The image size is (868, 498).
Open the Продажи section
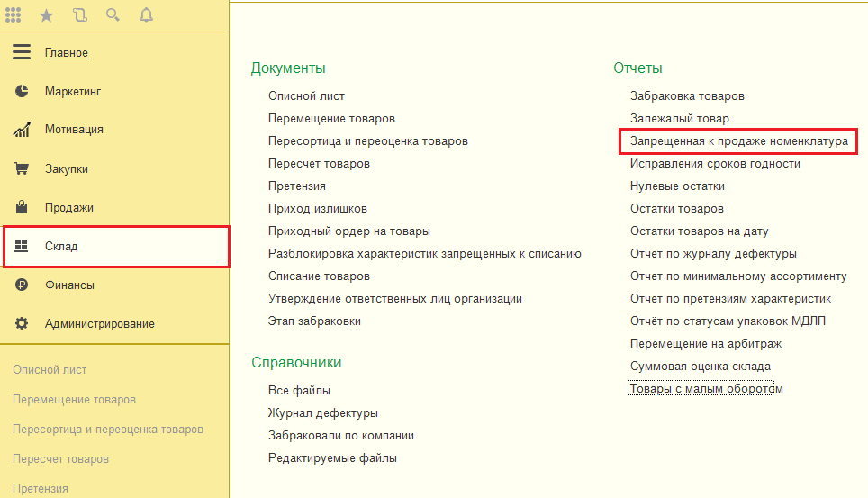(69, 207)
